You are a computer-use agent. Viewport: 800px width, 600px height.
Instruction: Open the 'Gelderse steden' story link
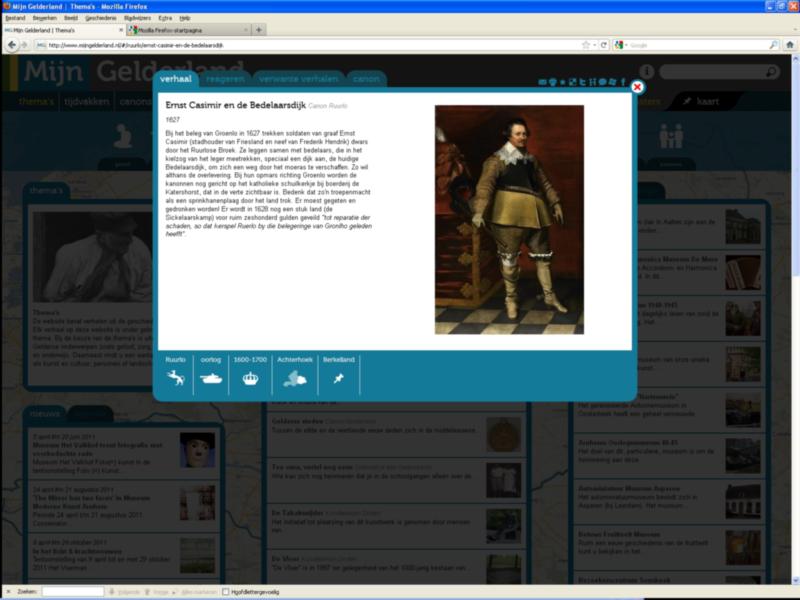click(297, 421)
